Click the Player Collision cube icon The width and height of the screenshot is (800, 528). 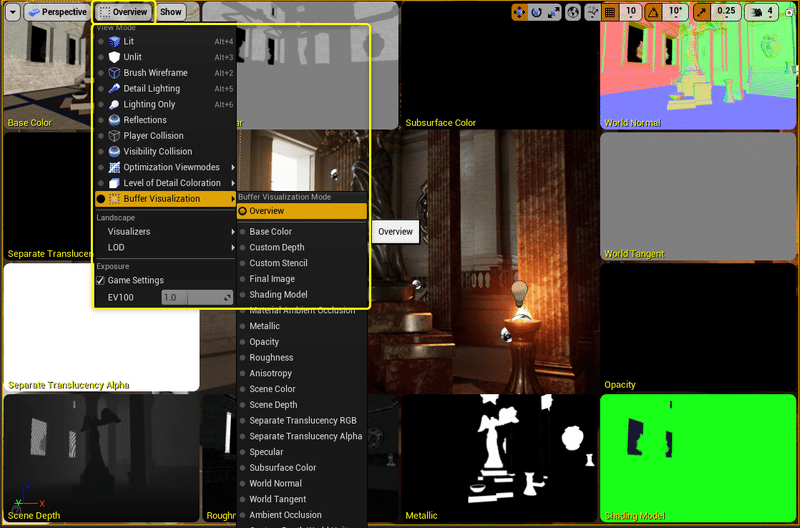[x=114, y=136]
